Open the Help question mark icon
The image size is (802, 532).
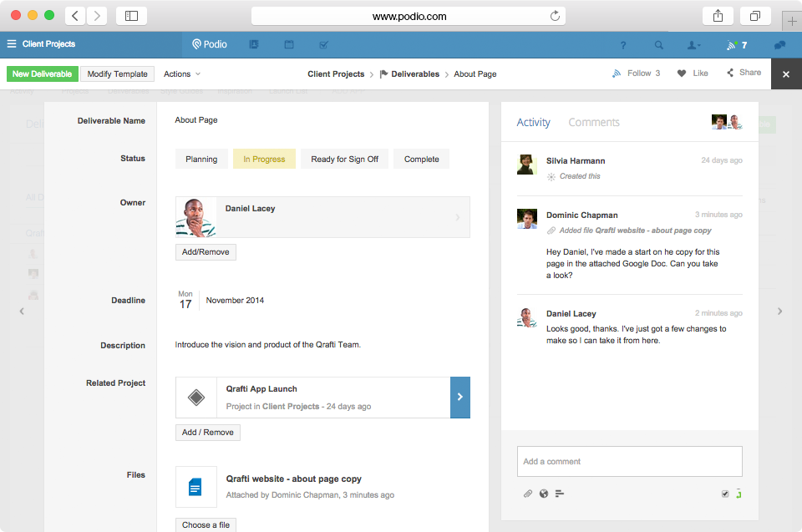[623, 45]
